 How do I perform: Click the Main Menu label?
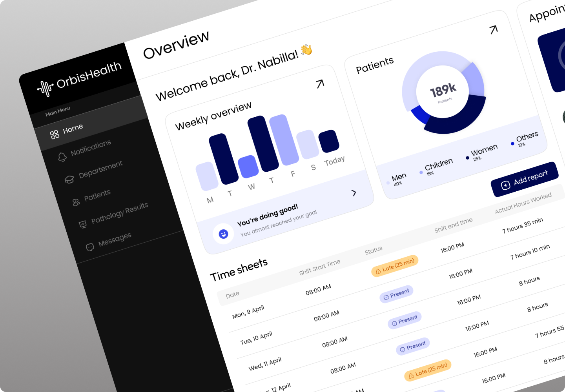58,111
